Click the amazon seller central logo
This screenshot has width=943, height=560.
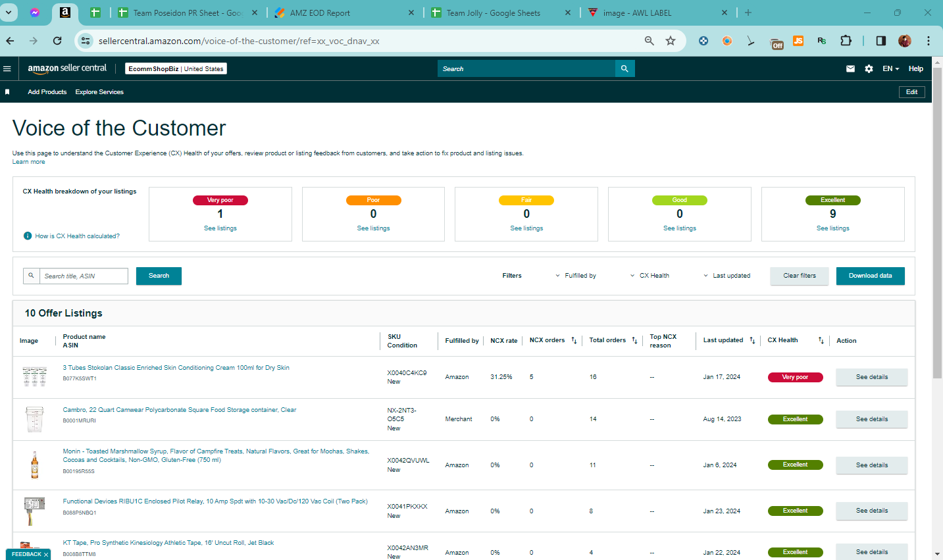tap(67, 68)
